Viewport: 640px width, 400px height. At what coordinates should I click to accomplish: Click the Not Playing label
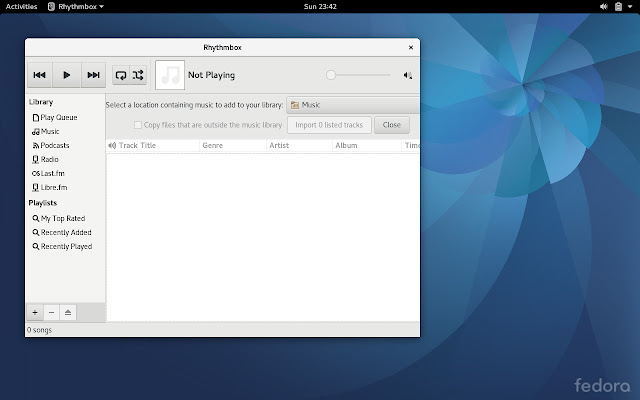211,75
